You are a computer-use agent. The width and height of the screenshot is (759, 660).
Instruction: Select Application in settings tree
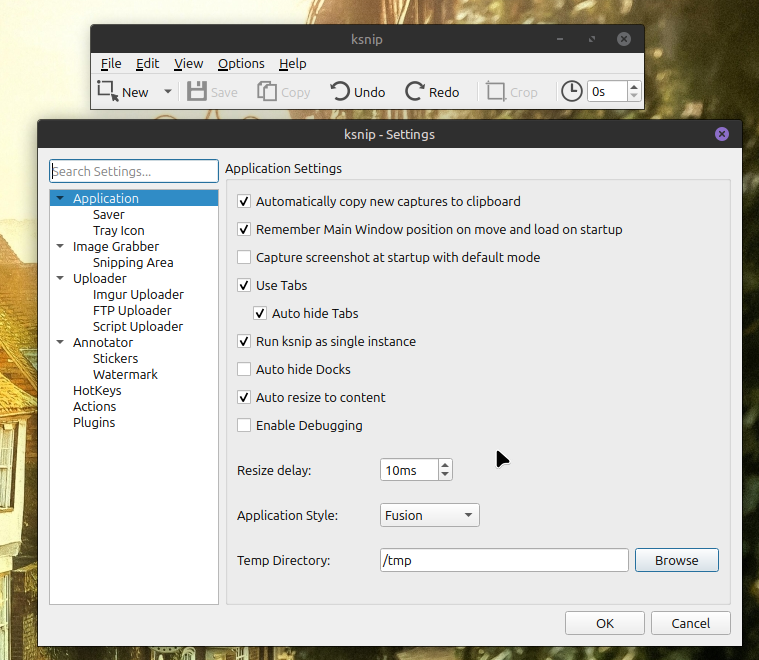106,198
